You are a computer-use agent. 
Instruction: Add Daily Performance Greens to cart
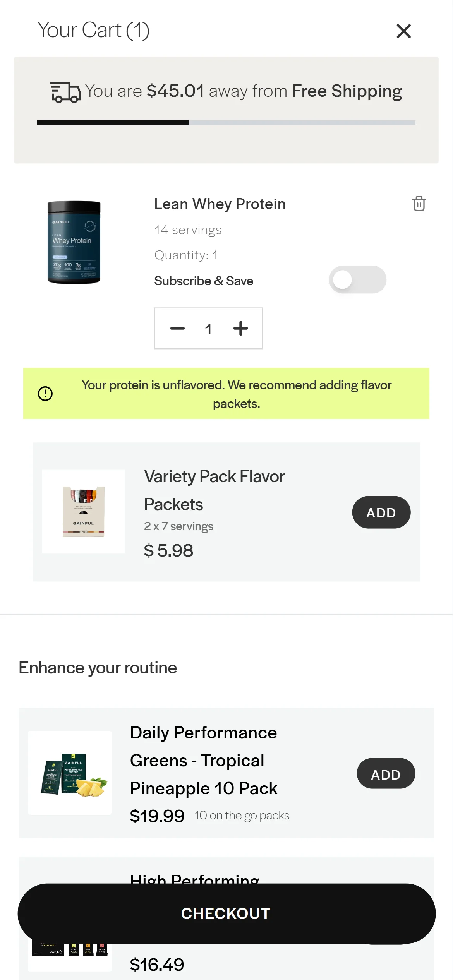(x=386, y=774)
